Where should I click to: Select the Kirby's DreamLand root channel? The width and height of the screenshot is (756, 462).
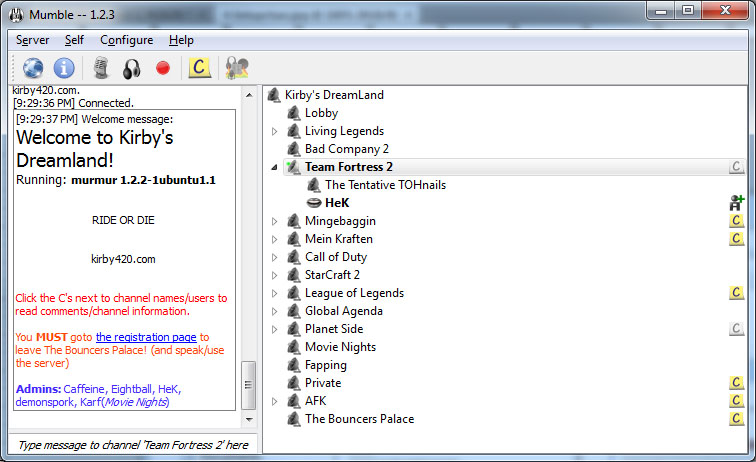(x=334, y=95)
